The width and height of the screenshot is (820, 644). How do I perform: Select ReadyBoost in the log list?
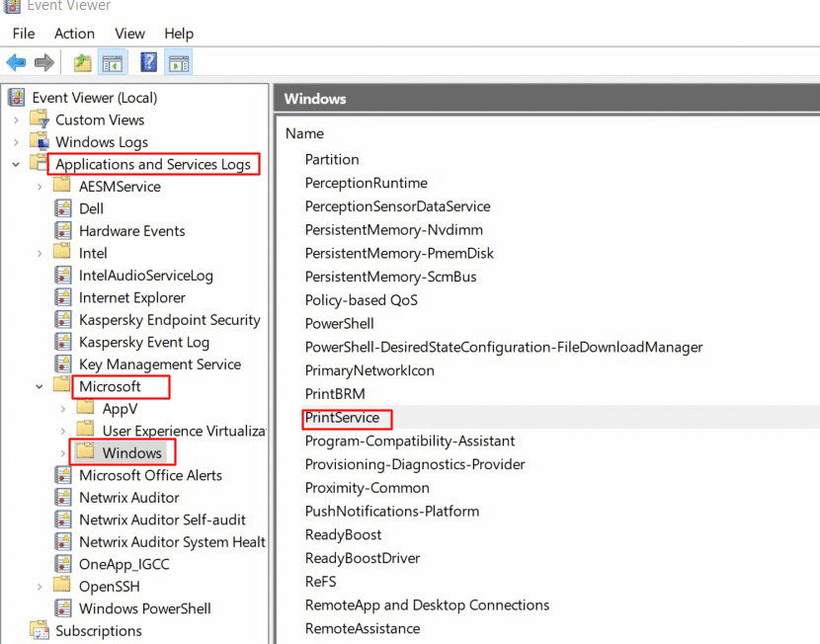[343, 534]
